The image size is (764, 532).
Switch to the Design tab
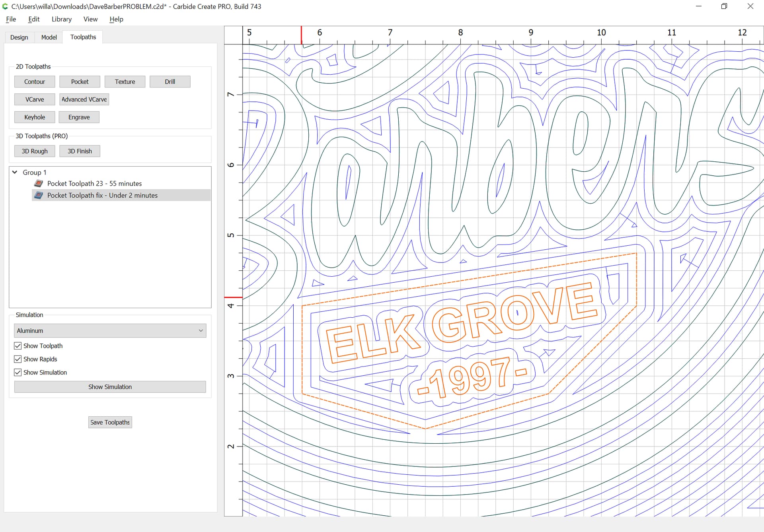pyautogui.click(x=19, y=37)
